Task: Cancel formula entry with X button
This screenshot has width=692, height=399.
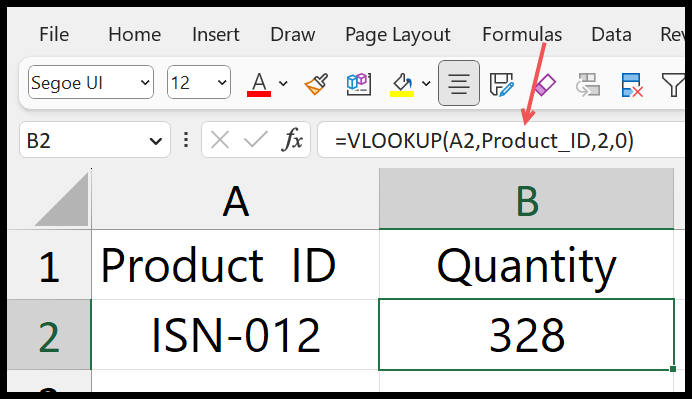Action: [220, 140]
